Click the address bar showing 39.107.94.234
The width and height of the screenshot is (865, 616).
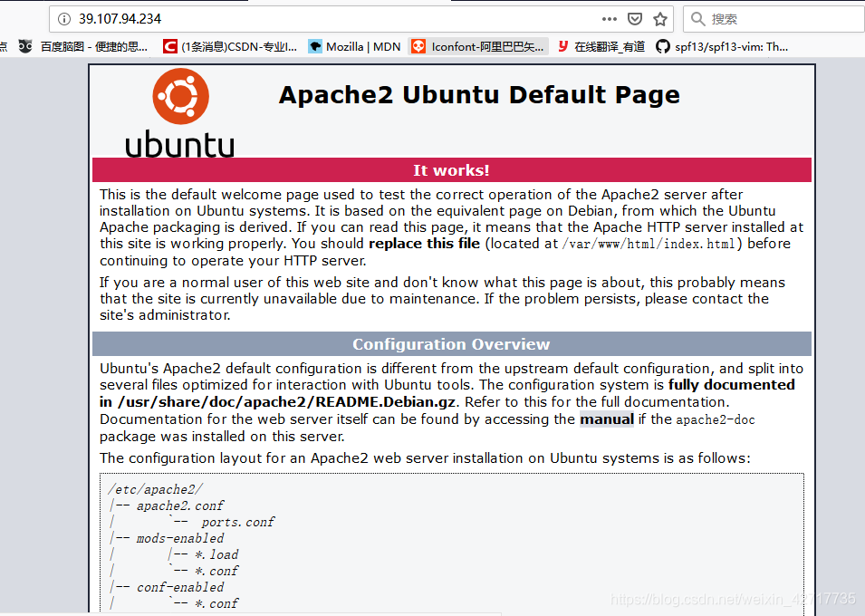361,19
